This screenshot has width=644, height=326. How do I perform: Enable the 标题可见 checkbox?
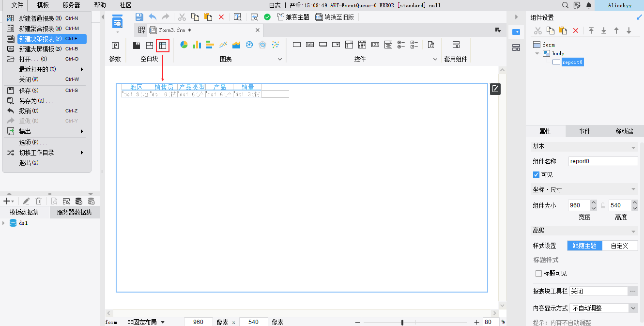(538, 274)
